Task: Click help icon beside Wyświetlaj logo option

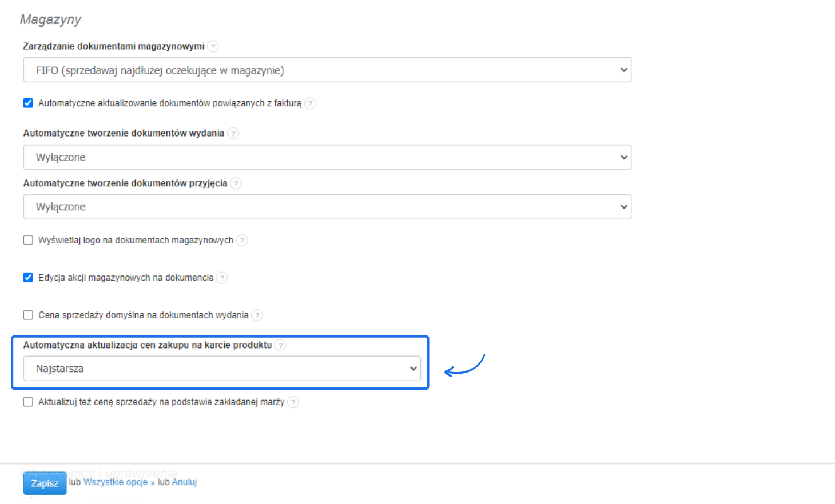Action: point(242,241)
